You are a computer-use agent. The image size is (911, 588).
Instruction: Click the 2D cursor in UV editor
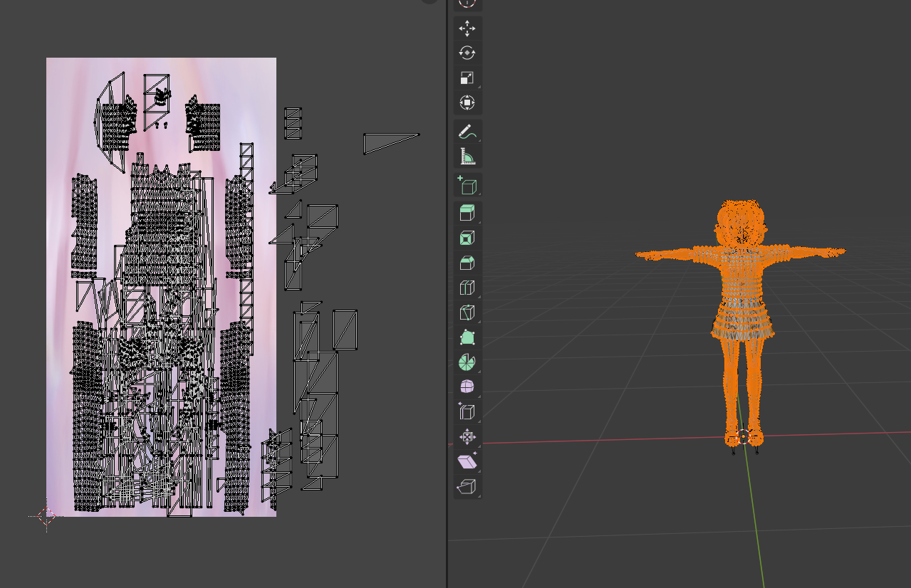(x=46, y=516)
